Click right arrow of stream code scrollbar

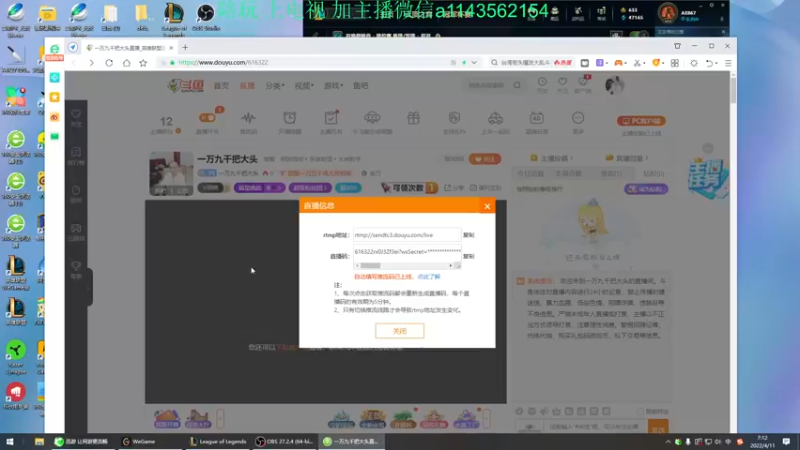point(451,266)
